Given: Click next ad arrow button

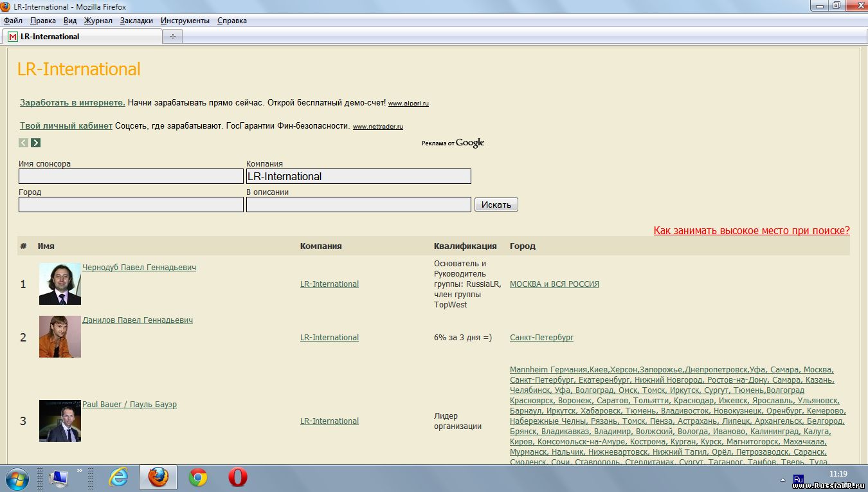Looking at the screenshot, I should [x=36, y=143].
